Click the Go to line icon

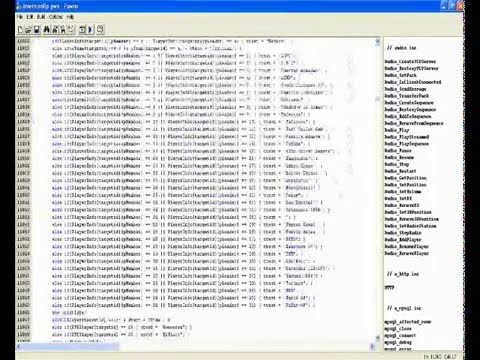pyautogui.click(x=71, y=30)
